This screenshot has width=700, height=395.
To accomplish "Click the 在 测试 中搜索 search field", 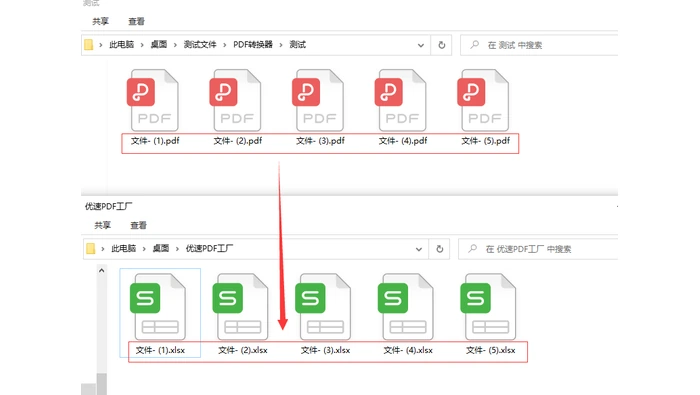I will pos(539,45).
